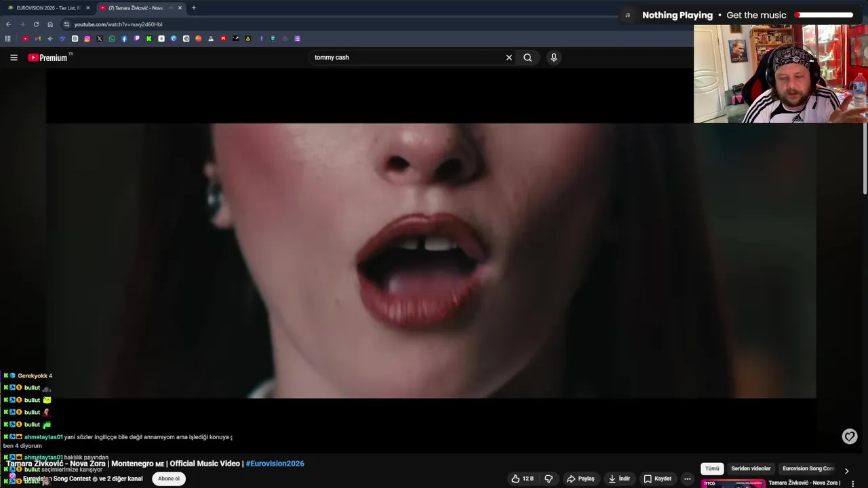Image resolution: width=868 pixels, height=488 pixels.
Task: Open options menu for suggested Nova Zora video
Action: click(852, 483)
